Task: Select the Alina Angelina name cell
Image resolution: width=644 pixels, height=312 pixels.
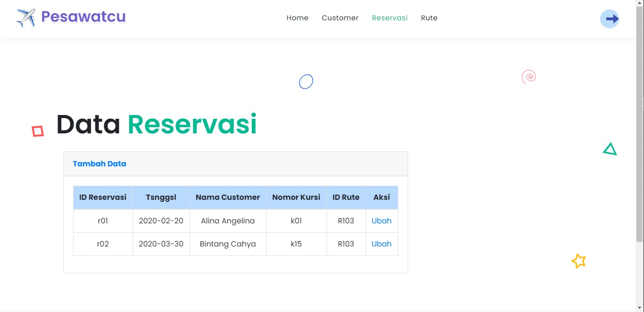Action: [x=227, y=221]
